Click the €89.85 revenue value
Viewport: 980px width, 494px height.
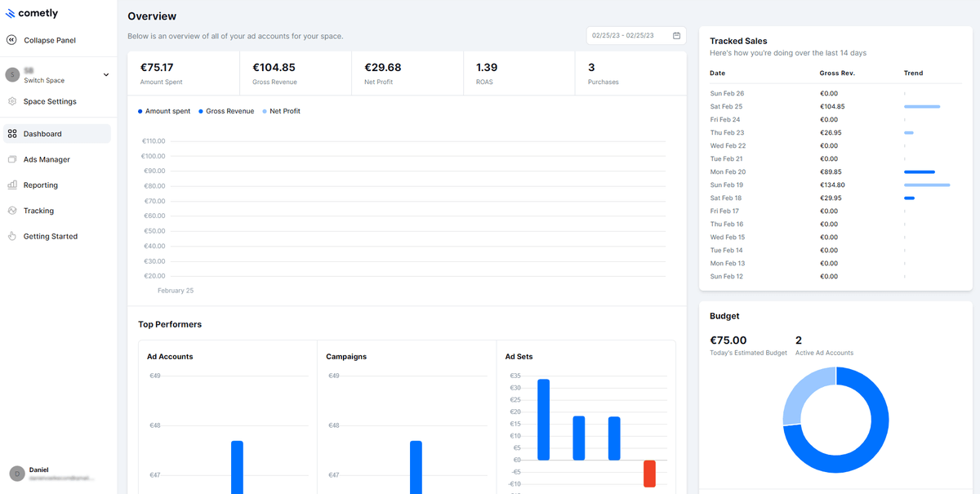coord(831,171)
